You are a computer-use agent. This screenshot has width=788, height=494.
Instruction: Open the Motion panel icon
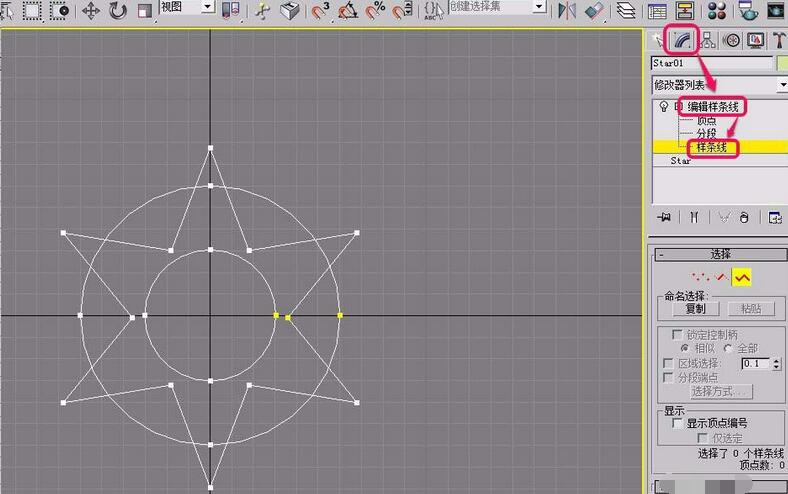click(x=731, y=40)
